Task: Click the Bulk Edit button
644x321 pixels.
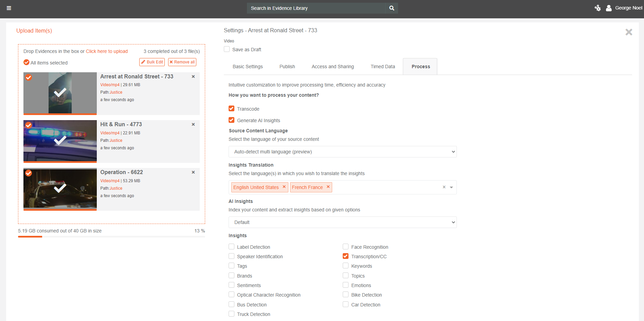Action: tap(152, 62)
